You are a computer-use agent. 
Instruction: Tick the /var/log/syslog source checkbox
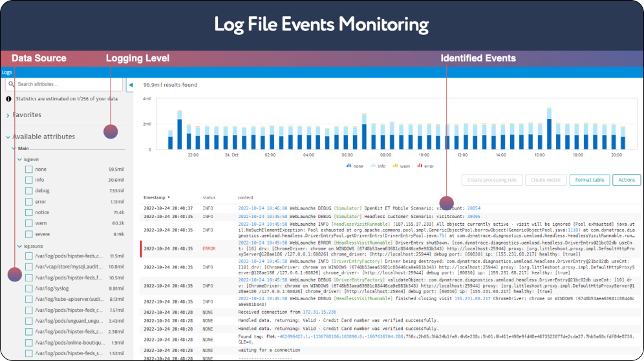[x=28, y=289]
